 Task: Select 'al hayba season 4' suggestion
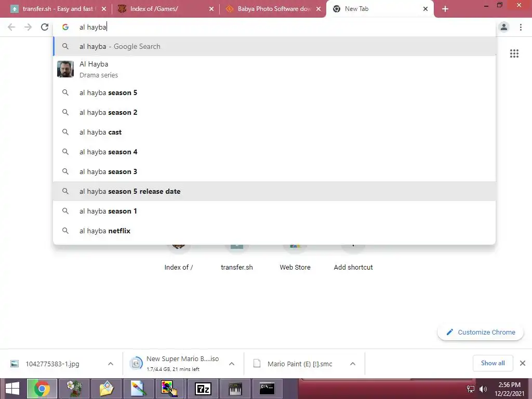tap(274, 152)
